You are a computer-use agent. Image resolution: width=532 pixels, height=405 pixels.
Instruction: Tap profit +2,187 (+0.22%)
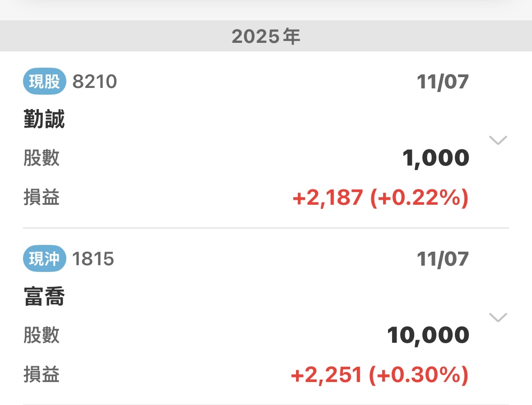pyautogui.click(x=380, y=198)
